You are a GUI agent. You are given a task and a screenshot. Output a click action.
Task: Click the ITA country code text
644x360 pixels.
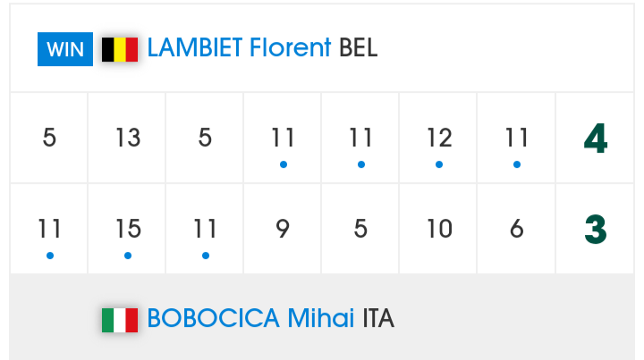tap(378, 319)
